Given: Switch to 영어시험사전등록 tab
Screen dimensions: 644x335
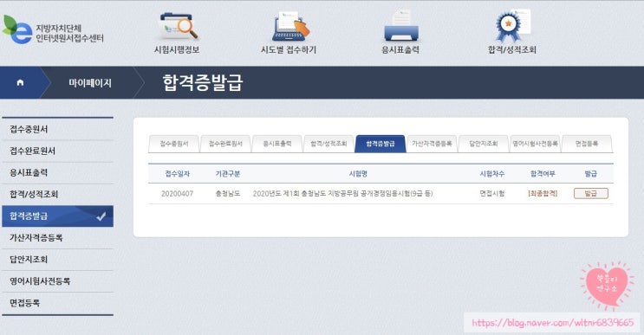Looking at the screenshot, I should pyautogui.click(x=535, y=144).
